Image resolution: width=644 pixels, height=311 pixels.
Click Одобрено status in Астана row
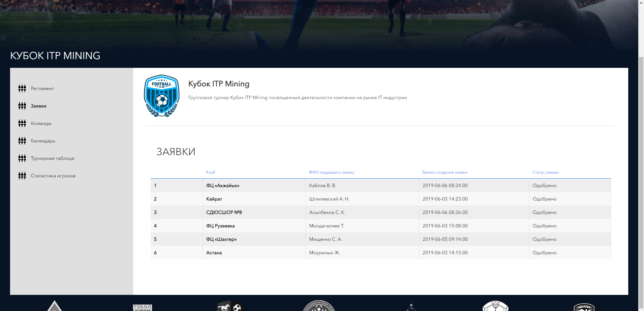[544, 253]
